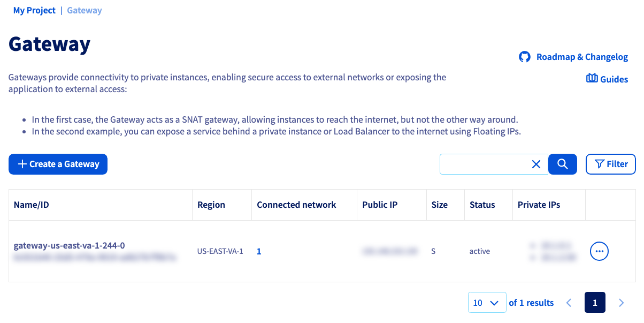The width and height of the screenshot is (644, 323).
Task: Click the Name/ID column header
Action: pyautogui.click(x=32, y=205)
